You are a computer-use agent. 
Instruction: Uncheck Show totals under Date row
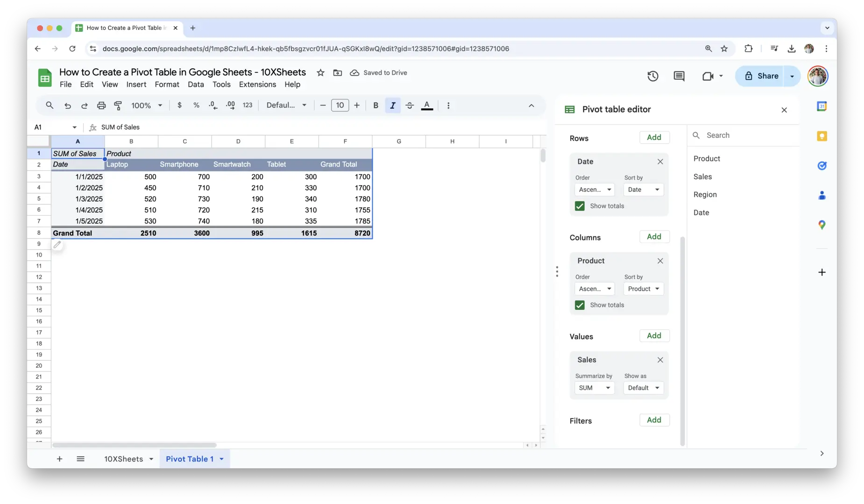pyautogui.click(x=580, y=206)
